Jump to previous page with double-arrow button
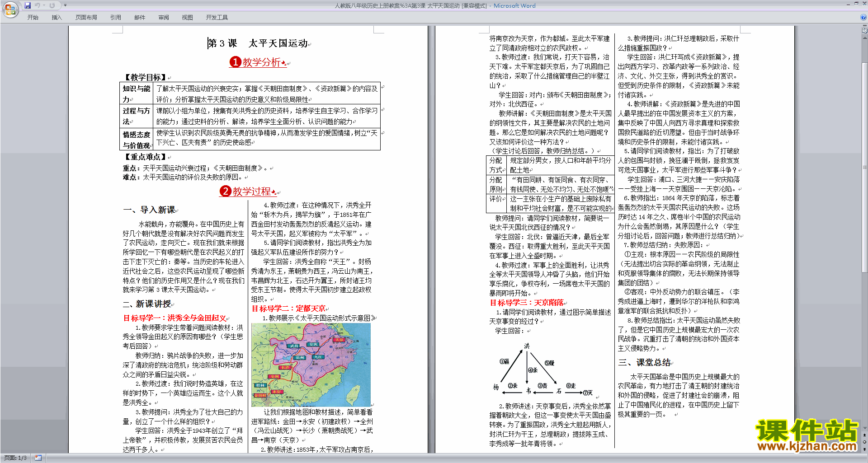The width and height of the screenshot is (868, 463). (865, 435)
